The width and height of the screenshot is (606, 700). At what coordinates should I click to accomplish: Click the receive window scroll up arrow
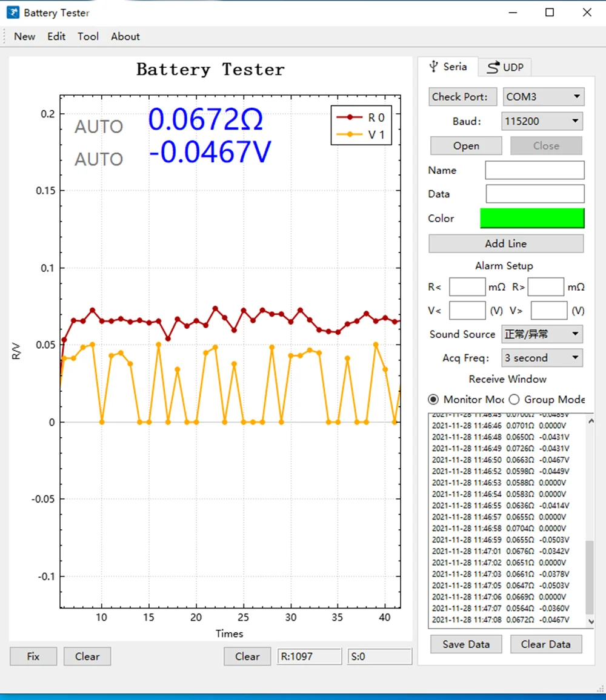[x=591, y=421]
